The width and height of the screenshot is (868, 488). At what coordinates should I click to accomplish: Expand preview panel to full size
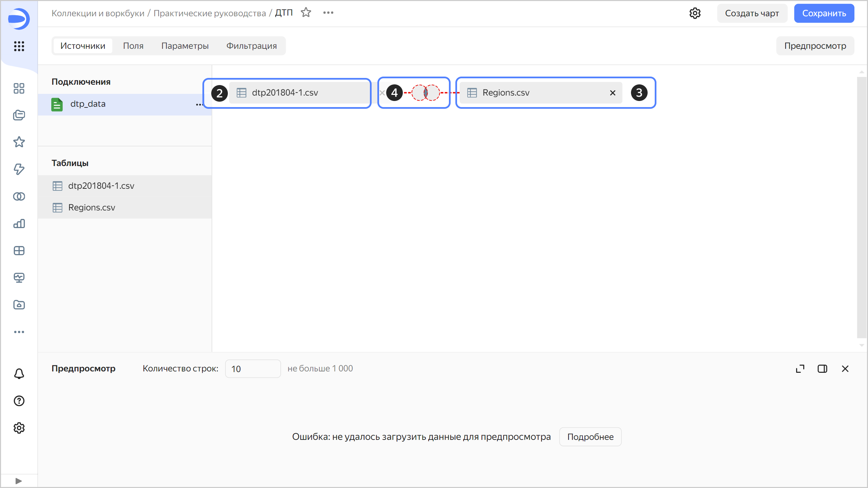[x=800, y=369]
